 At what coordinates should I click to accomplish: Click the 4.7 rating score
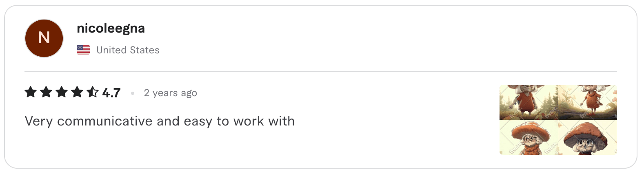(x=111, y=93)
